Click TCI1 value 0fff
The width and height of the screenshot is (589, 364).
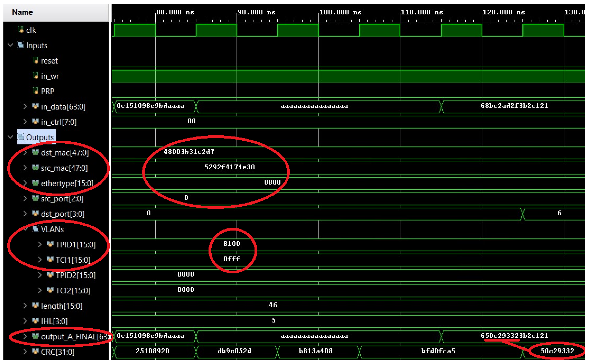coord(232,259)
